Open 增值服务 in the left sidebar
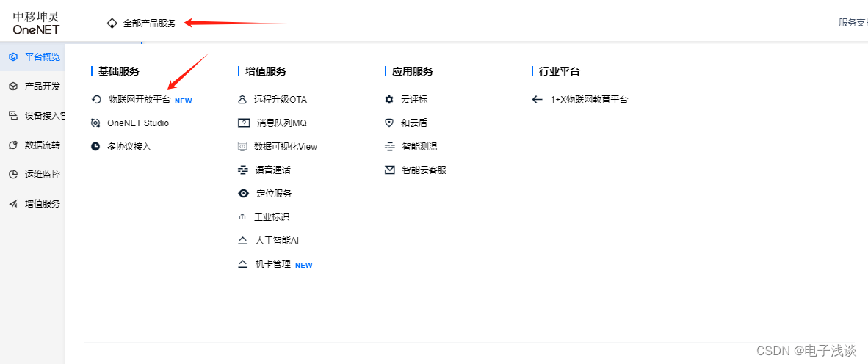868x364 pixels. tap(43, 203)
